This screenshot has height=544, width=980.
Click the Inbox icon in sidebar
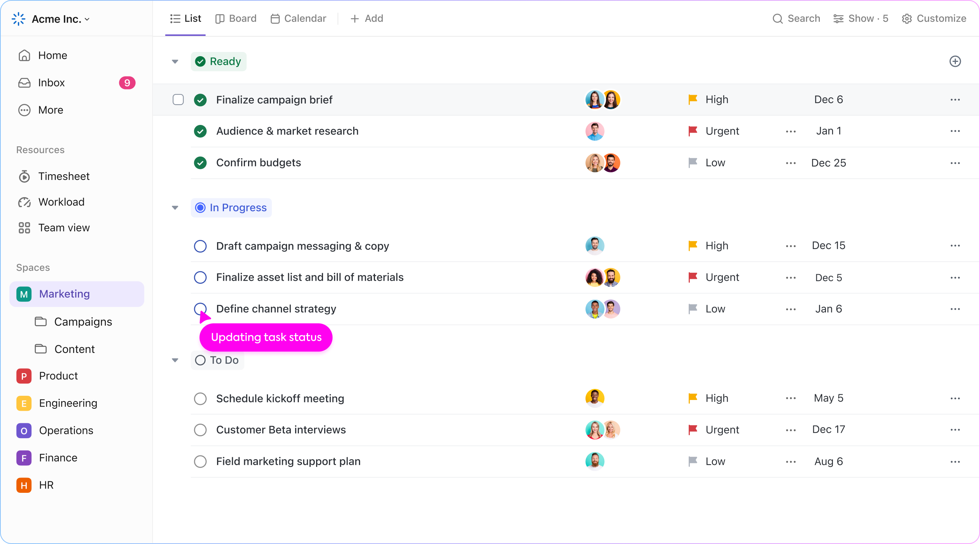pyautogui.click(x=25, y=83)
